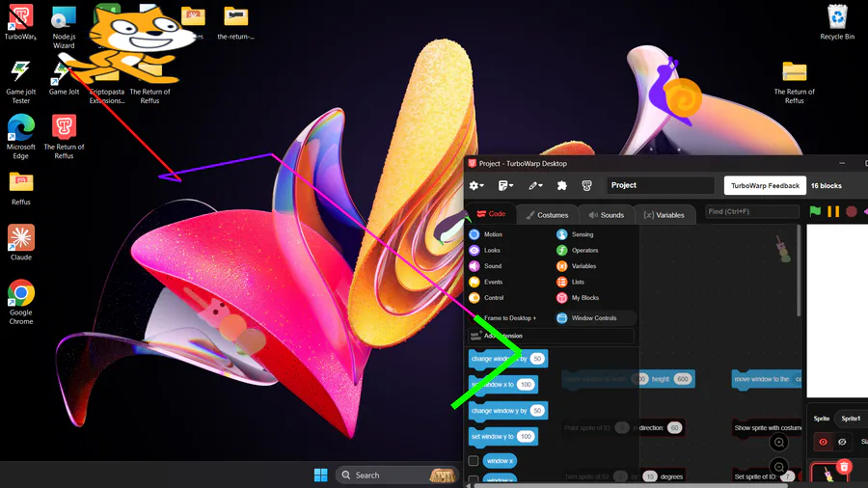Open the Recycle Bin
The width and height of the screenshot is (868, 488).
(x=837, y=22)
